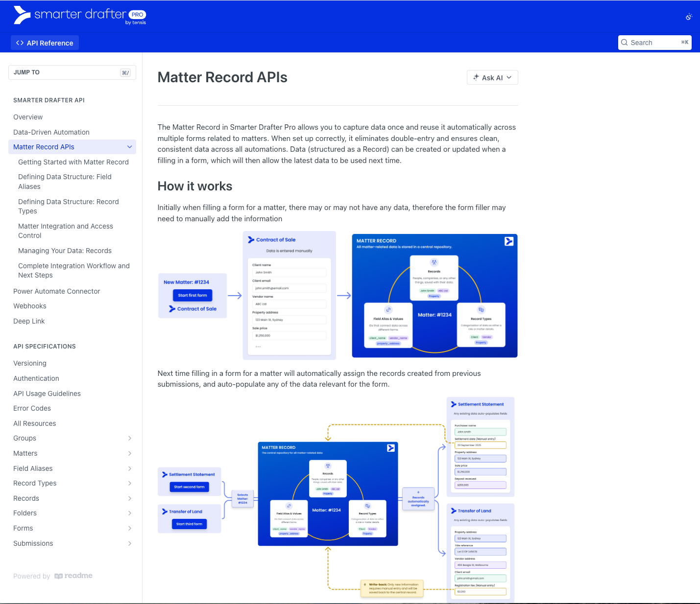Open the Webhooks documentation page
Viewport: 700px width, 604px height.
30,306
